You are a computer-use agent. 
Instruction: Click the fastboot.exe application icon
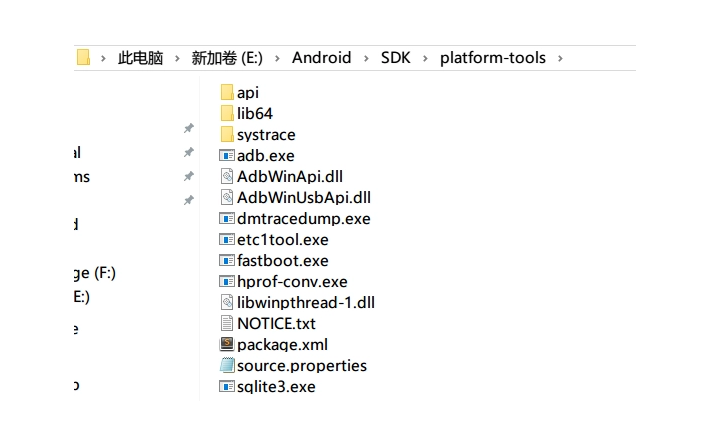tap(227, 261)
